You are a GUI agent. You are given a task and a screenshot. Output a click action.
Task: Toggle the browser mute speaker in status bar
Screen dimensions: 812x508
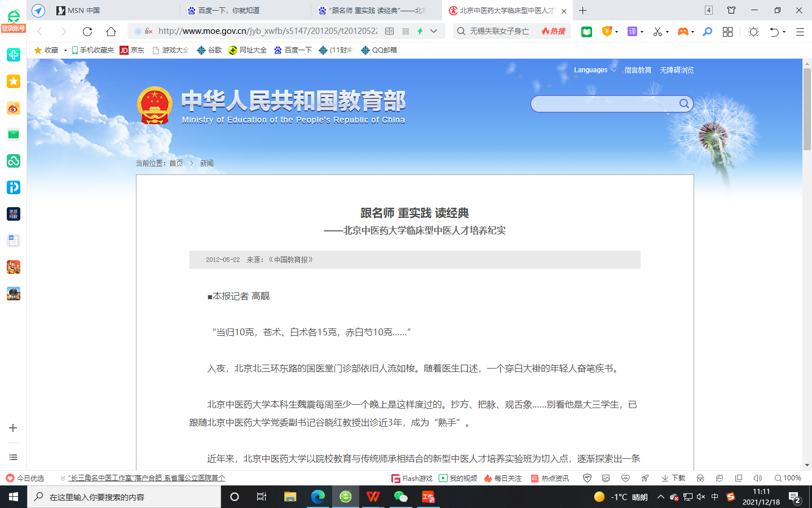click(757, 478)
